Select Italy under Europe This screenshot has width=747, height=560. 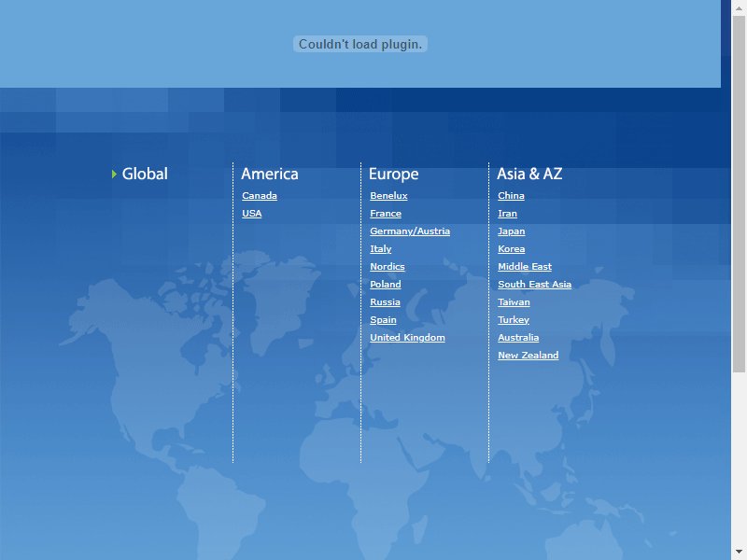(381, 249)
